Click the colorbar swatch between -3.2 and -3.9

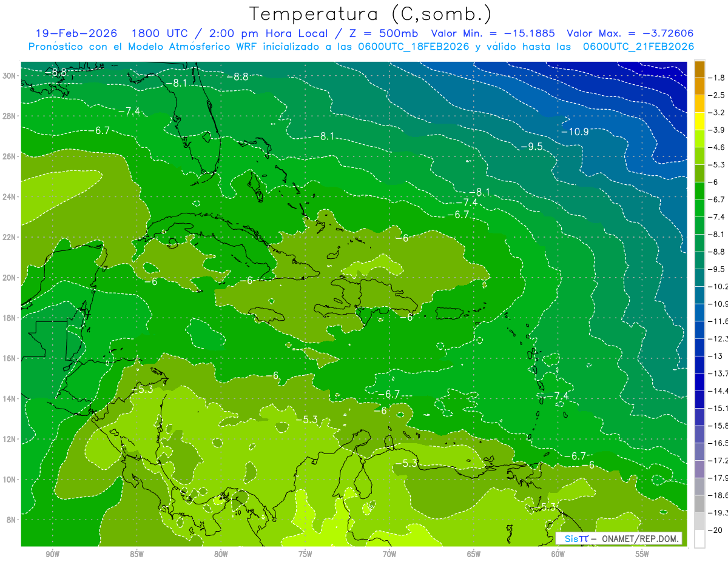pyautogui.click(x=699, y=121)
